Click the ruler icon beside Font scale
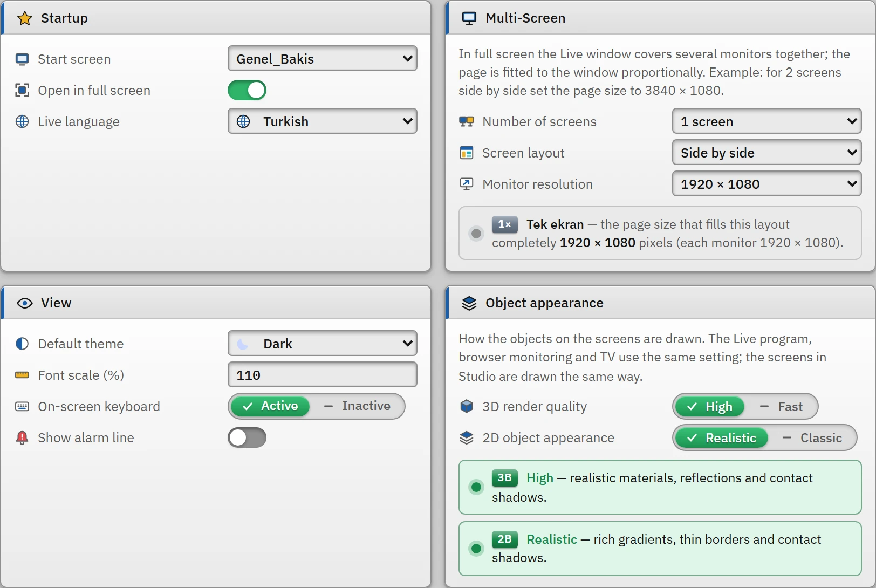This screenshot has height=588, width=876. tap(22, 375)
